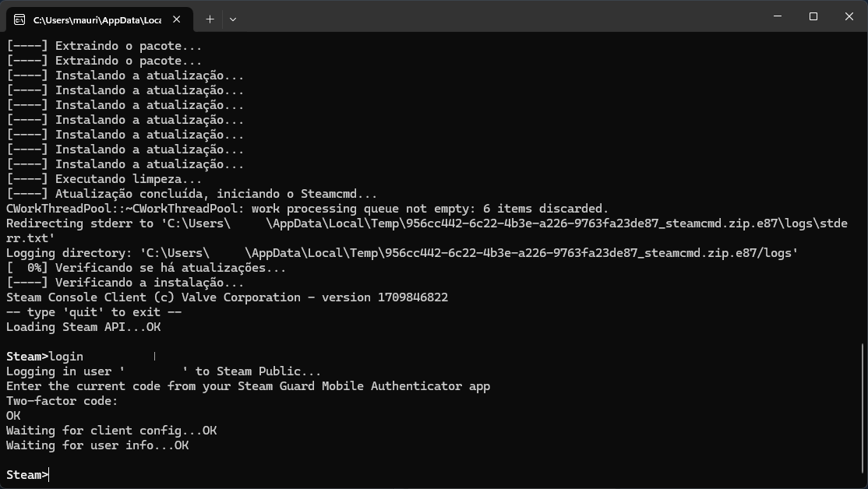Close the terminal window
This screenshot has height=489, width=868.
pos(849,16)
